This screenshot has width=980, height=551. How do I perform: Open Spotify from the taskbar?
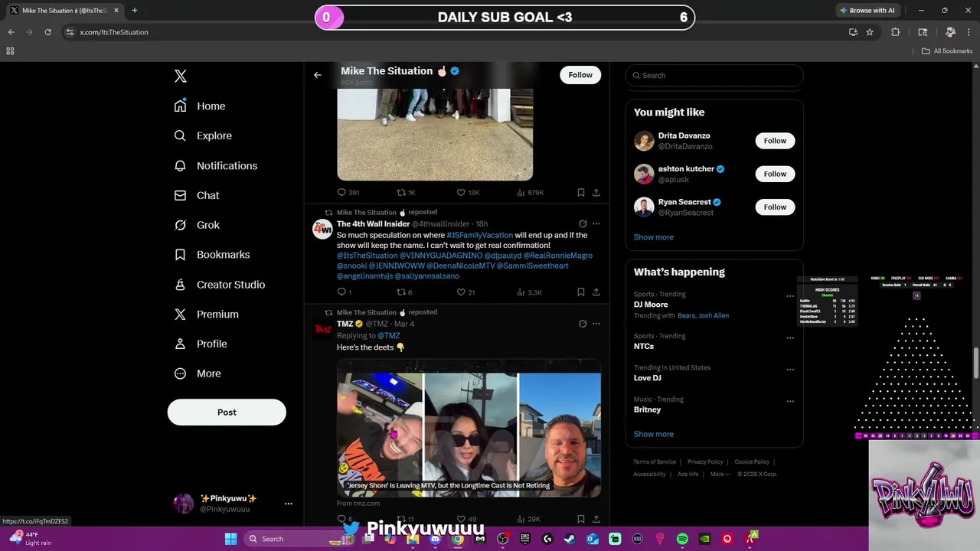tap(682, 539)
